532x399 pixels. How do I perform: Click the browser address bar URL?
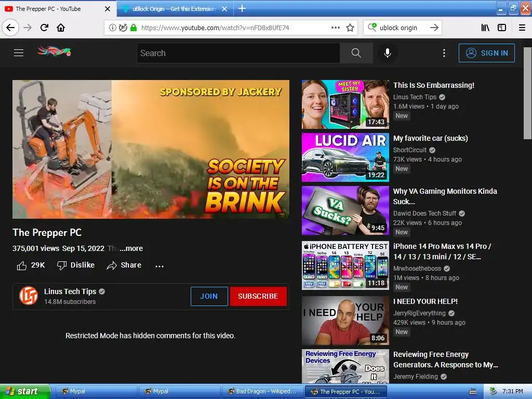click(x=215, y=28)
